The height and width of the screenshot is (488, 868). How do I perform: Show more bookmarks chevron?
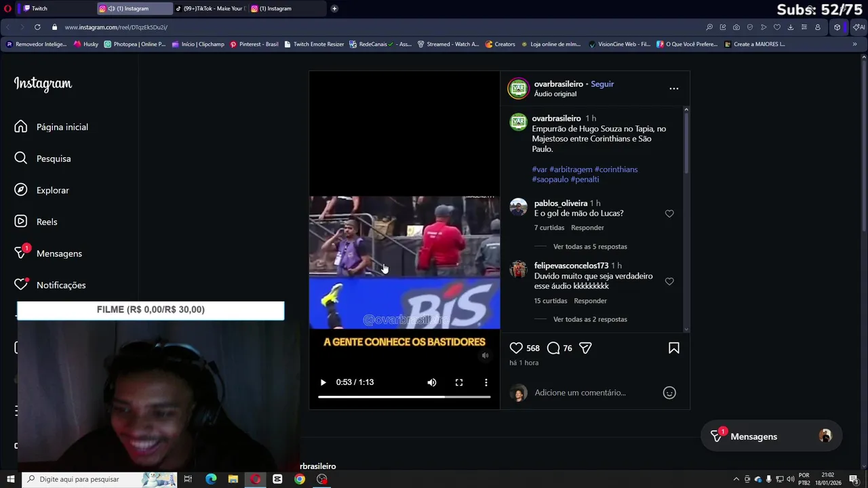(x=854, y=44)
